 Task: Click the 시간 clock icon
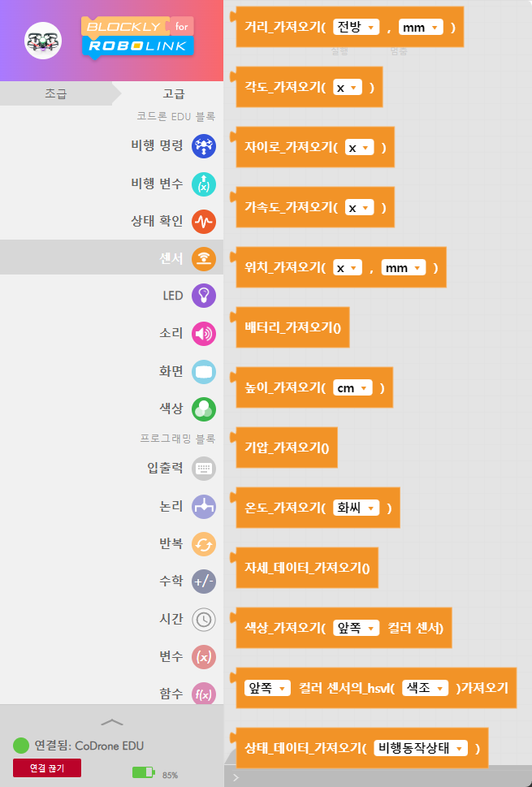pos(203,619)
